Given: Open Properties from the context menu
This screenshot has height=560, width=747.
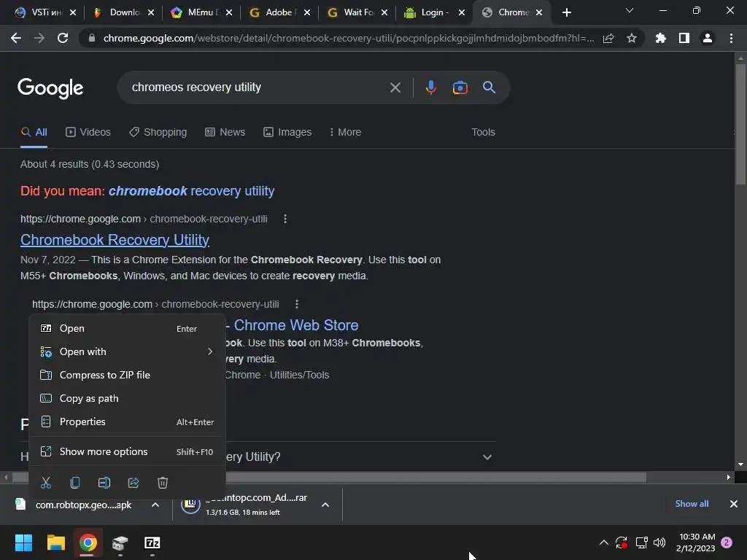Looking at the screenshot, I should [127, 422].
